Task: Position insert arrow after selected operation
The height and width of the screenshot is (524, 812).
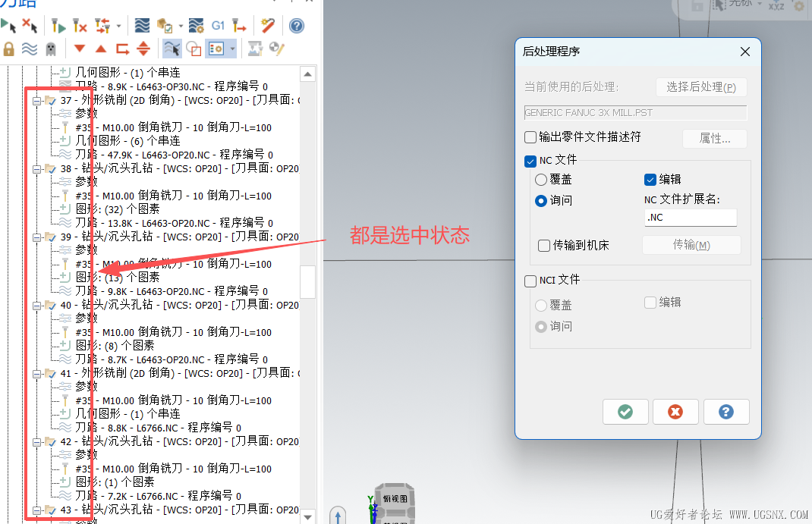Action: click(122, 49)
